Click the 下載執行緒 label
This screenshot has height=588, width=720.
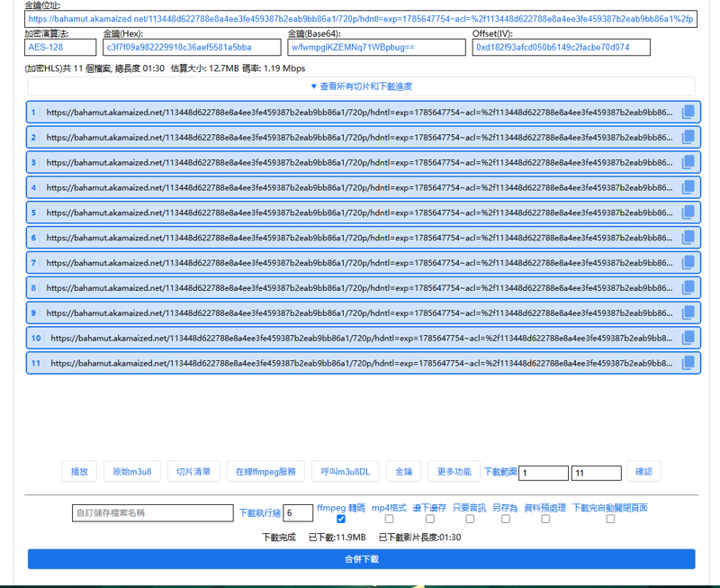pyautogui.click(x=259, y=512)
